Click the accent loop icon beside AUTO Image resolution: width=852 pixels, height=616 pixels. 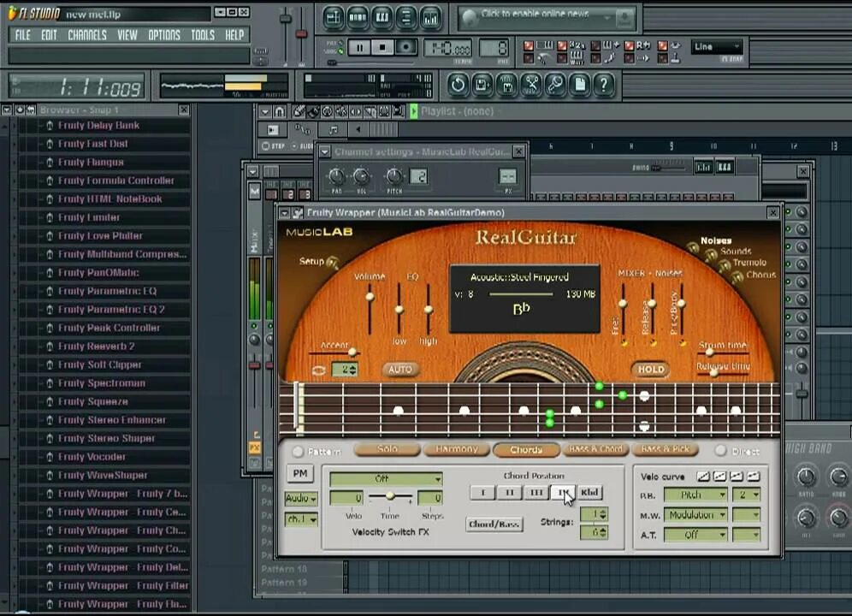click(319, 370)
